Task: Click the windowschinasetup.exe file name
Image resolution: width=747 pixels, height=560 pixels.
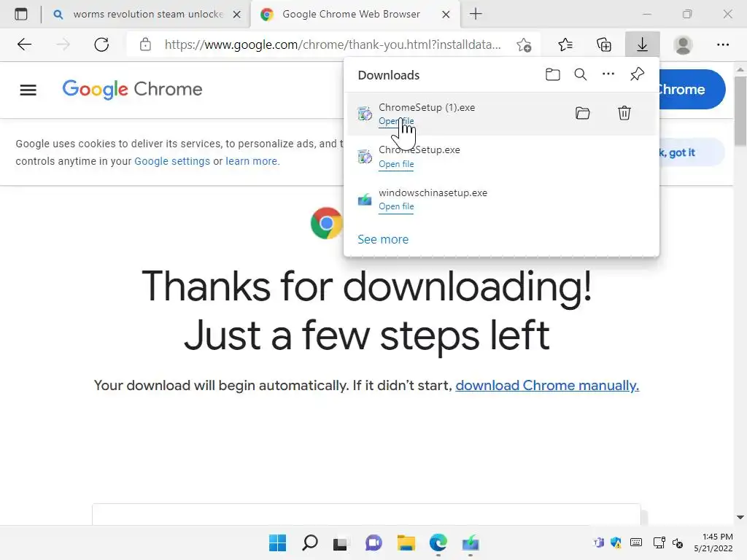Action: [x=433, y=192]
